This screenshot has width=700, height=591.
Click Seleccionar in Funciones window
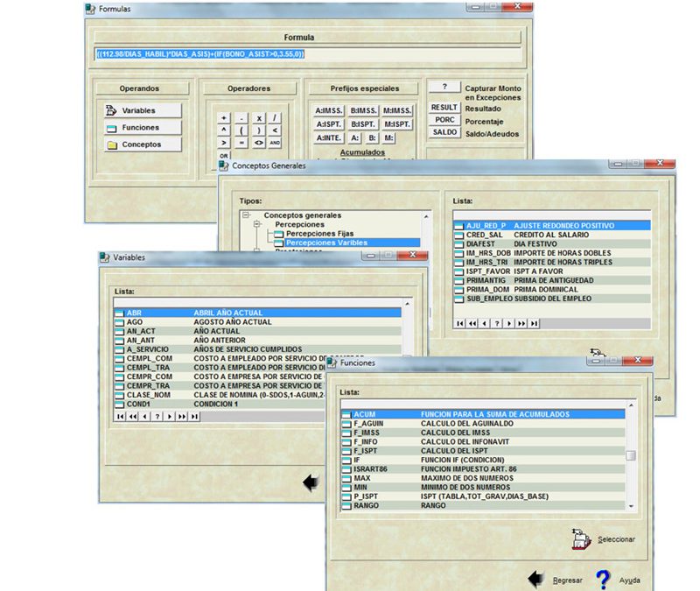tap(604, 538)
